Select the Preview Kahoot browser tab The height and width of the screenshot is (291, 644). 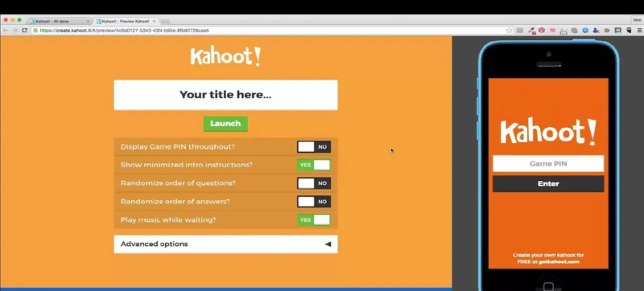pos(126,21)
